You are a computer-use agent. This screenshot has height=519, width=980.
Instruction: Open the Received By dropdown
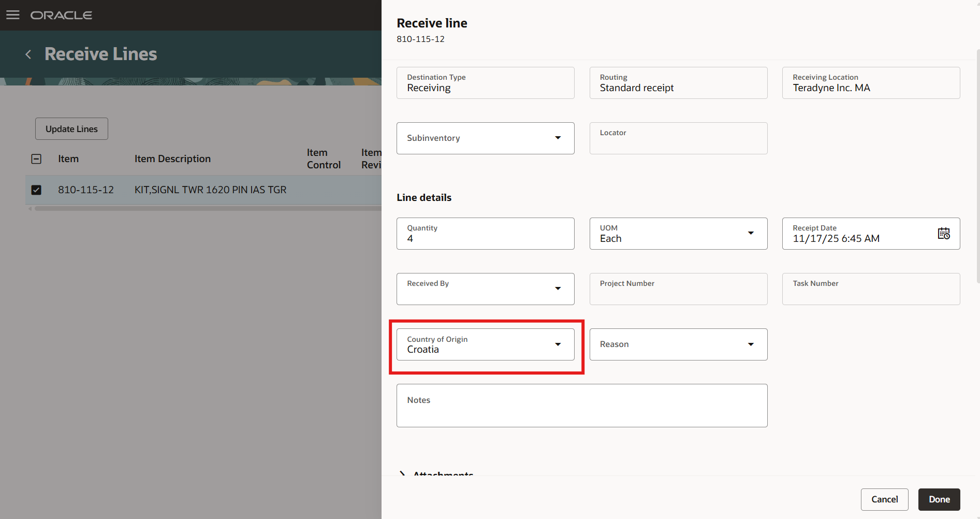558,289
